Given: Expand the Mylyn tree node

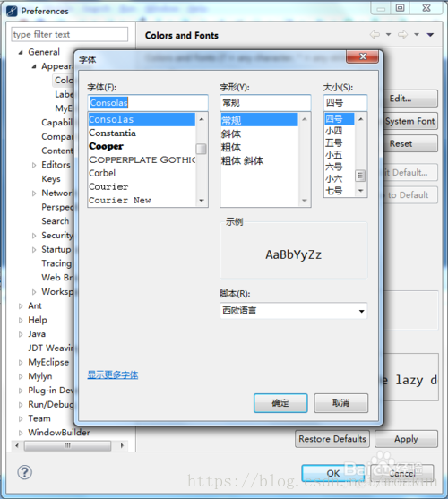Looking at the screenshot, I should pos(21,376).
